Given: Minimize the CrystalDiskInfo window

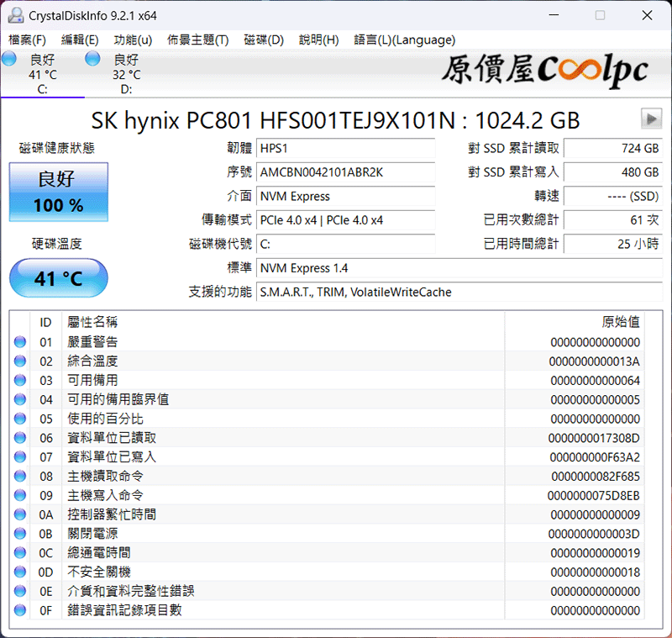Looking at the screenshot, I should pos(554,15).
